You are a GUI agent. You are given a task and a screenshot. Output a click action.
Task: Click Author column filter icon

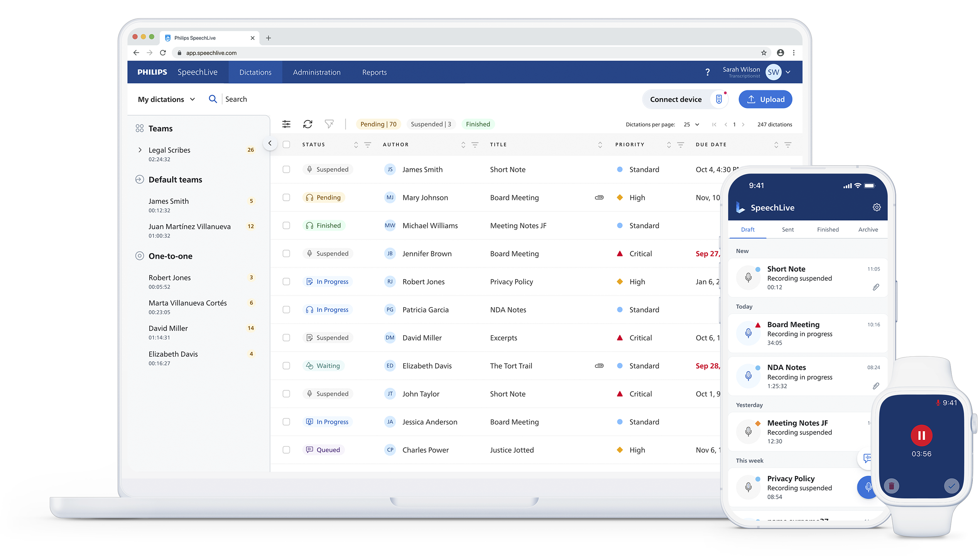coord(475,145)
